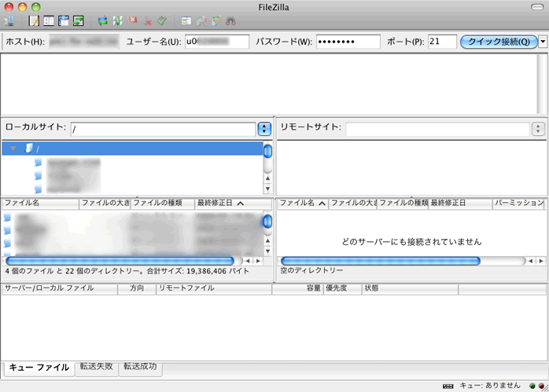Viewport: 549px width, 392px height.
Task: Toggle processing of the transfer queue
Action: point(118,21)
